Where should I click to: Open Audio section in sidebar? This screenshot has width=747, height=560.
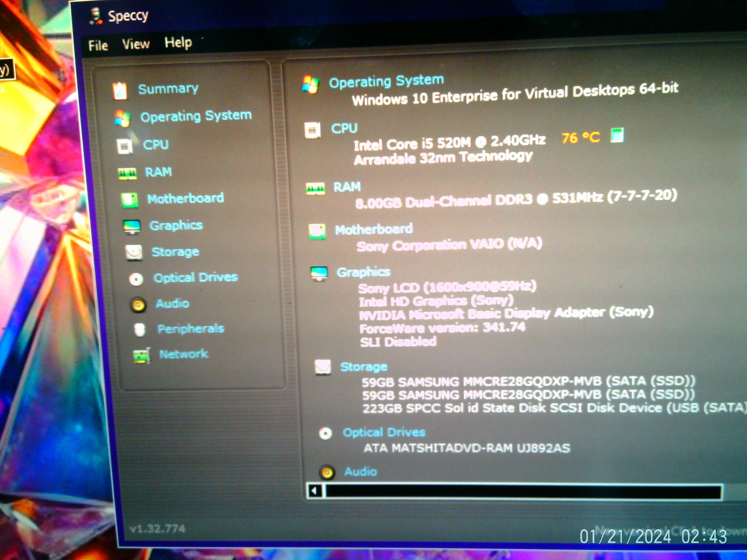(x=172, y=303)
